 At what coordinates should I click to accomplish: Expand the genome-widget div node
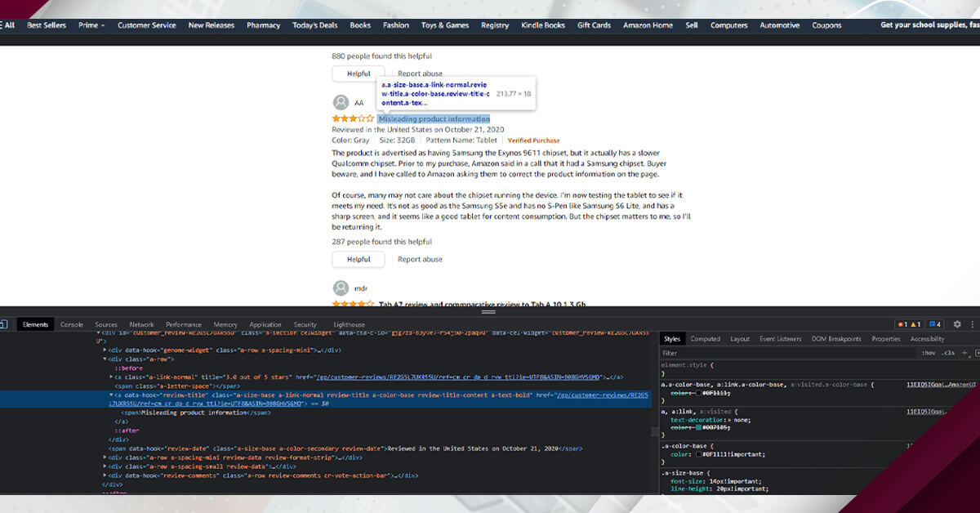(106, 350)
